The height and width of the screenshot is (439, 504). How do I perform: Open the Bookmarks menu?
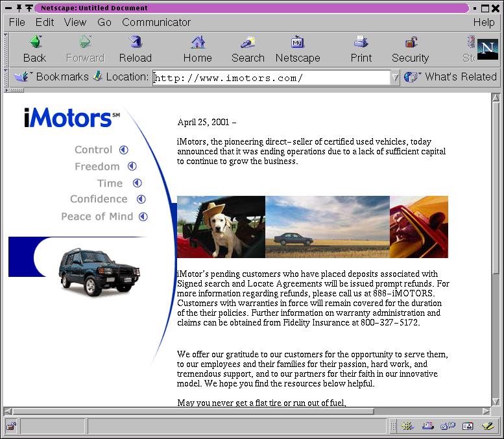click(51, 77)
